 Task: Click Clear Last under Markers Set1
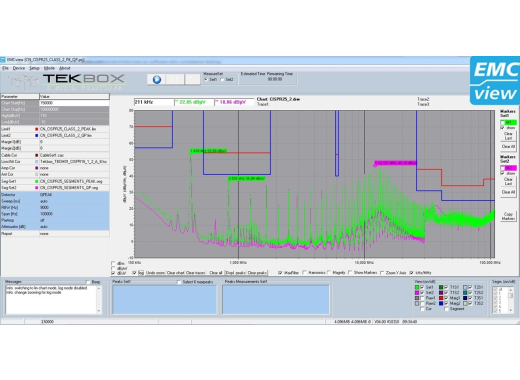pos(508,136)
